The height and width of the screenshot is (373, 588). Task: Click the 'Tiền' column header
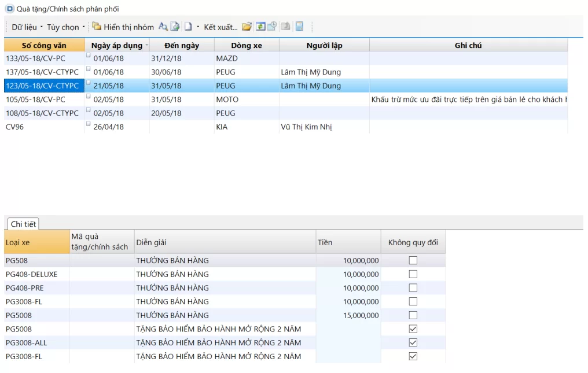348,242
